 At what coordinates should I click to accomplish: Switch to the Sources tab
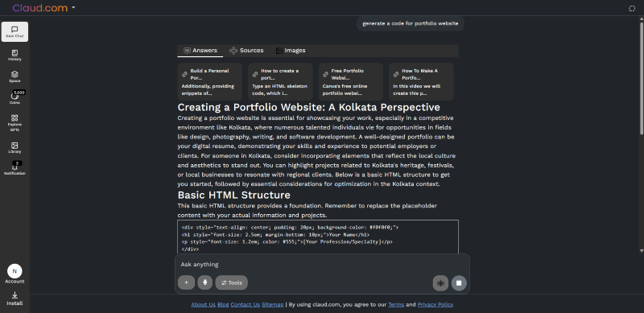246,51
